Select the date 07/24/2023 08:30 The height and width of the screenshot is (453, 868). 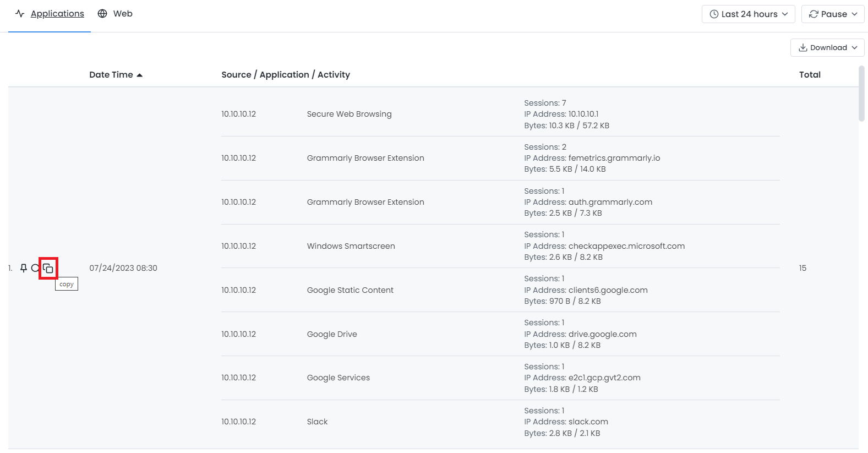coord(123,268)
